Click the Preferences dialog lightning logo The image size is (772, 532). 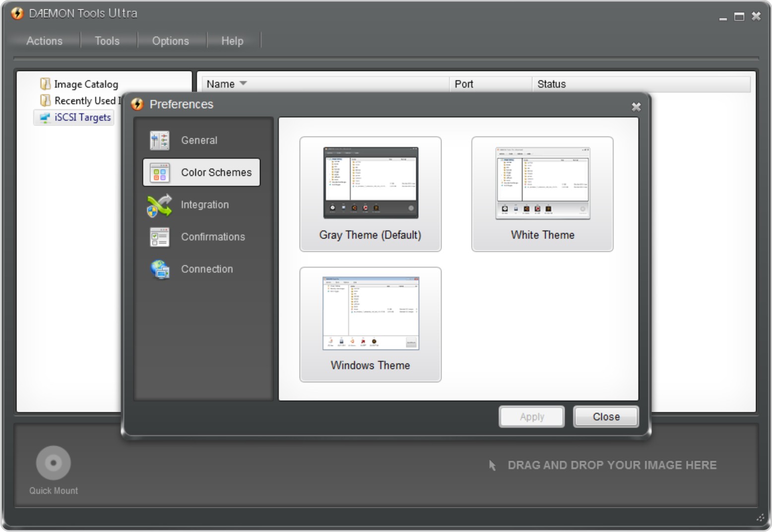coord(137,104)
